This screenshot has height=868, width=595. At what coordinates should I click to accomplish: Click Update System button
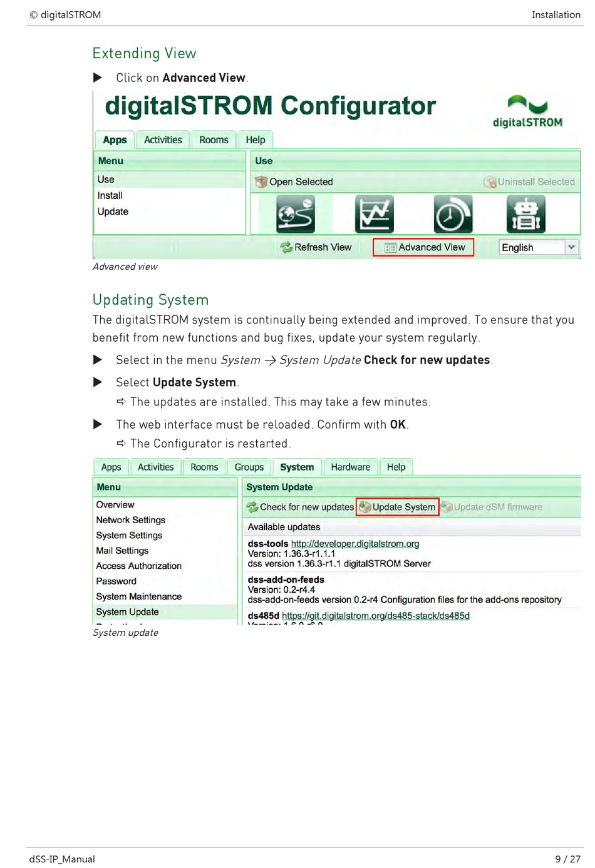pos(398,508)
